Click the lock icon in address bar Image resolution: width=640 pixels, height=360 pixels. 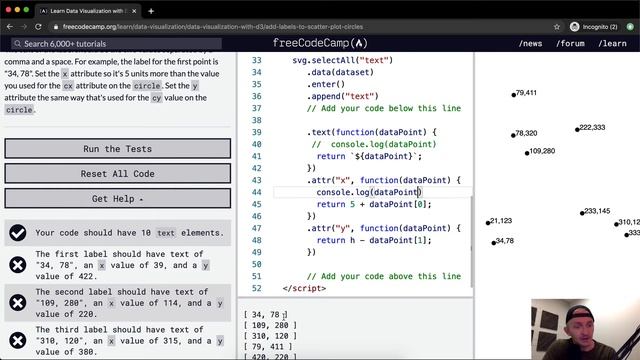pos(56,27)
